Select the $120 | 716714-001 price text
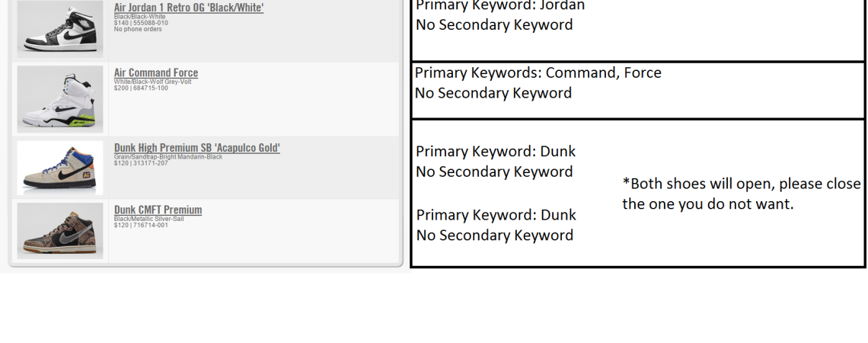The image size is (868, 343). [141, 225]
